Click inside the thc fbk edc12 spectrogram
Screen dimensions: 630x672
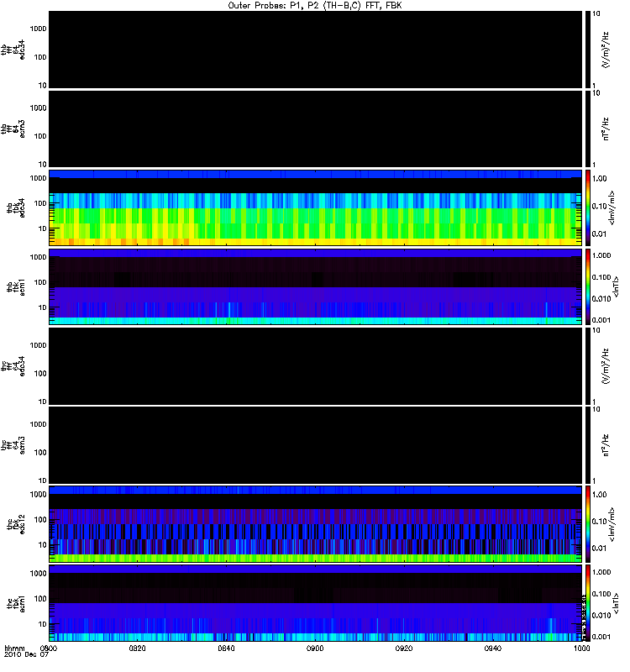315,524
